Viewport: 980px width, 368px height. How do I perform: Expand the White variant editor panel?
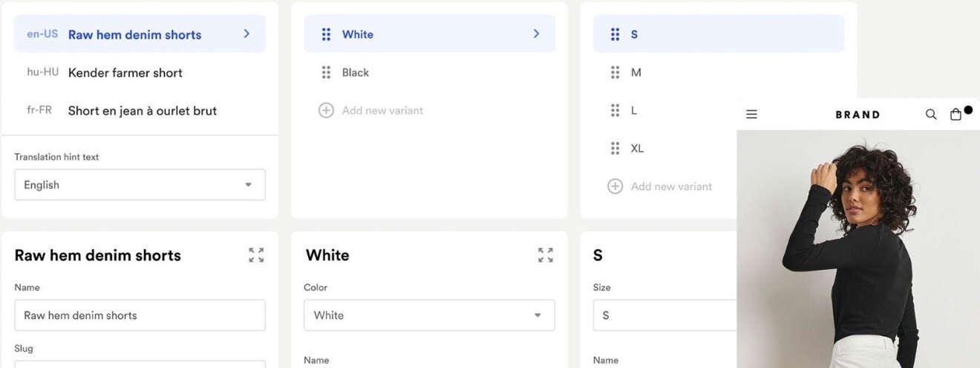tap(546, 255)
